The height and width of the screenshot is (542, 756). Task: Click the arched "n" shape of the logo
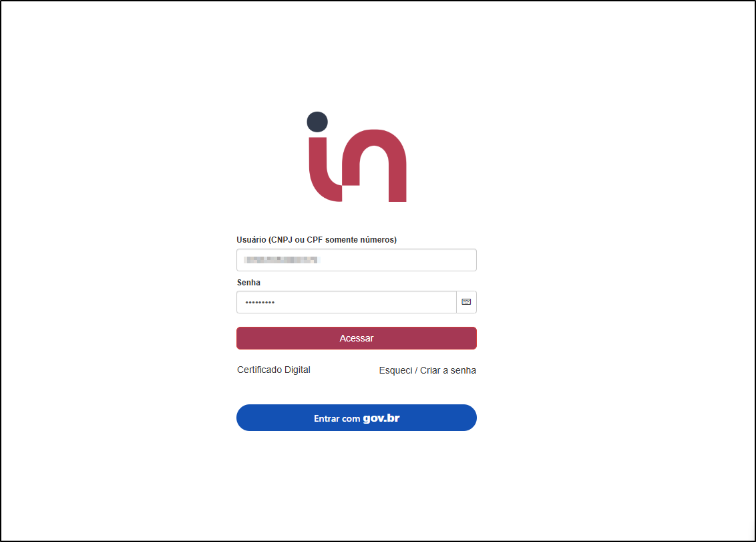(375, 165)
